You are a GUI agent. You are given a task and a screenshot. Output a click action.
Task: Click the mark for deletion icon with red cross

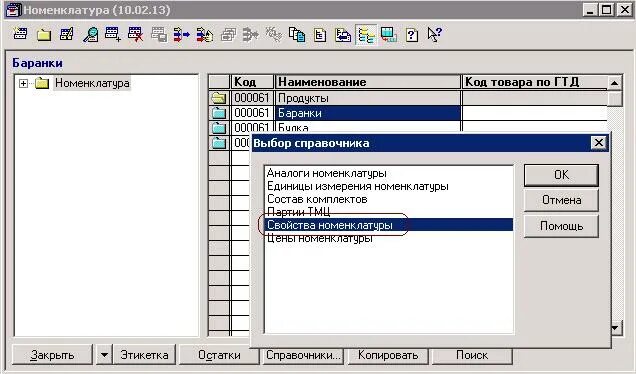point(135,34)
